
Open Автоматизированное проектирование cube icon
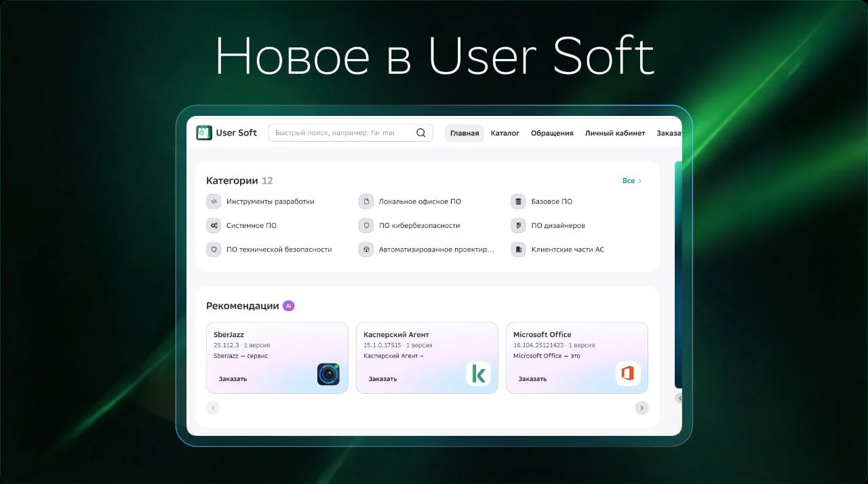[366, 249]
